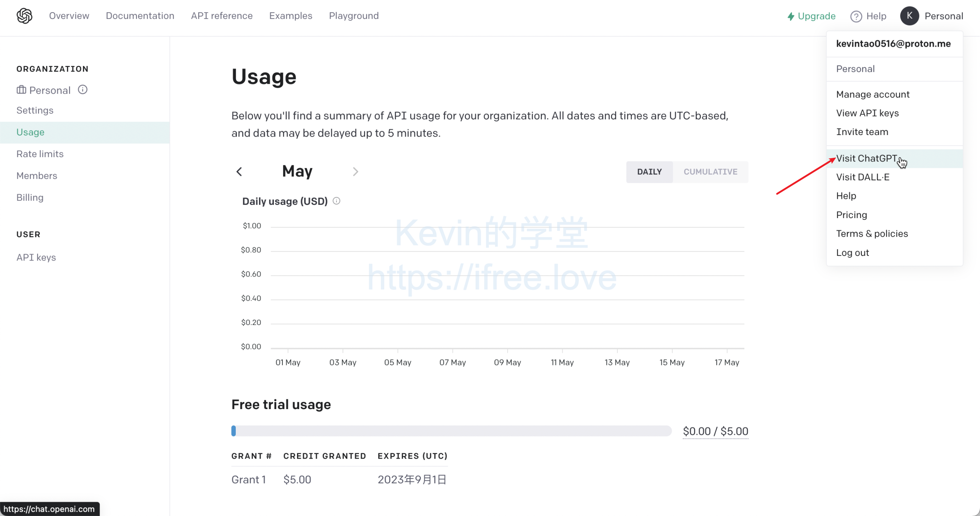Open the Documentation tab
Image resolution: width=980 pixels, height=516 pixels.
(x=140, y=16)
